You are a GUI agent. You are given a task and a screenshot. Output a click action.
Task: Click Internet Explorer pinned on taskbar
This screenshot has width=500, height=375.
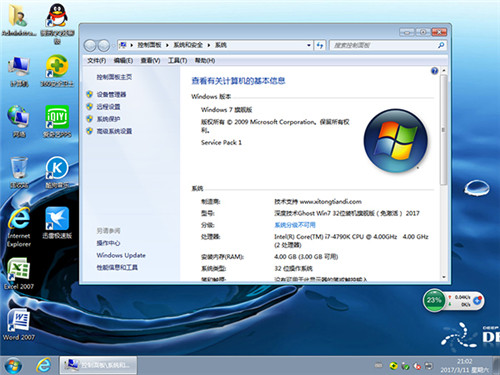click(x=44, y=365)
